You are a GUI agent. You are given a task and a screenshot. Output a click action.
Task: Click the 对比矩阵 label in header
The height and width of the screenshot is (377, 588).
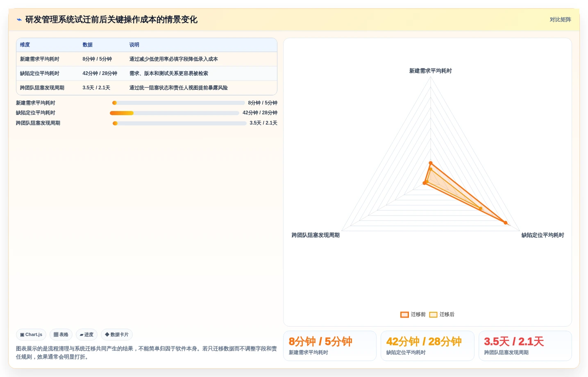point(560,20)
